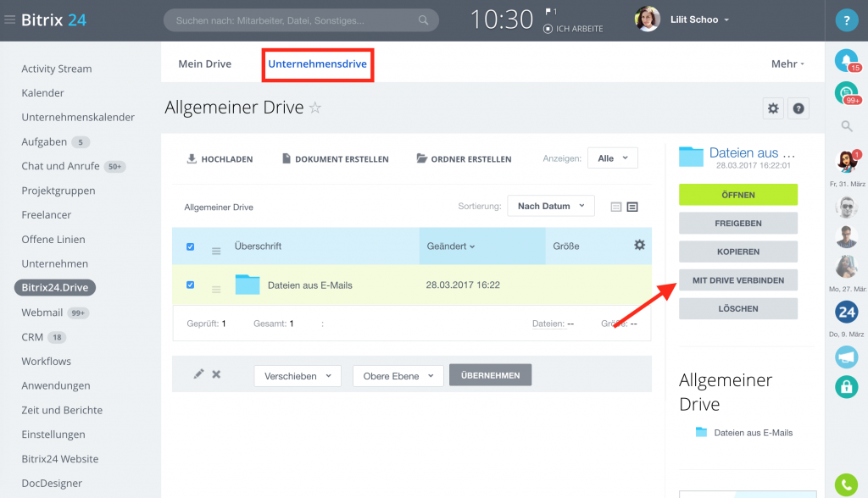Click the Überschrift column header
Image resolution: width=868 pixels, height=498 pixels.
pos(258,246)
